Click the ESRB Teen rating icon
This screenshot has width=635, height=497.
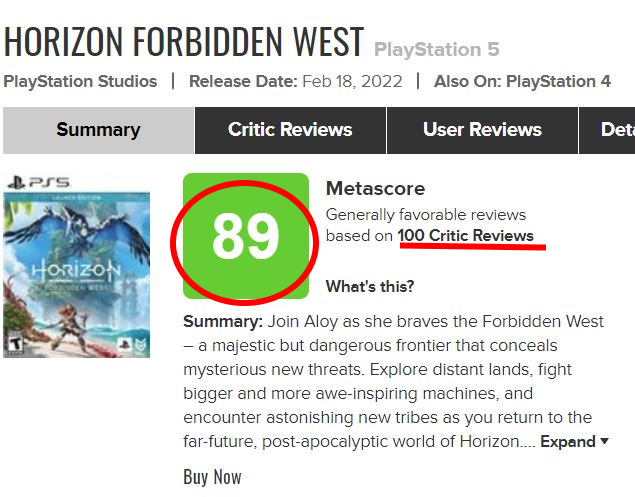14,343
